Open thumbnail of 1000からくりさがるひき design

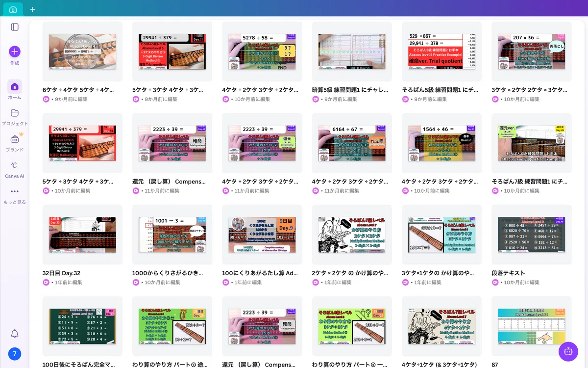point(172,235)
